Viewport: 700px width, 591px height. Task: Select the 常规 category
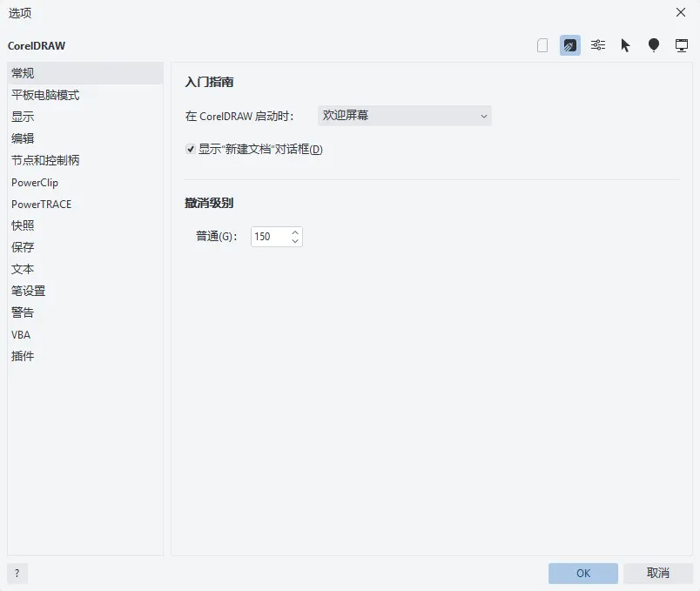[x=85, y=73]
